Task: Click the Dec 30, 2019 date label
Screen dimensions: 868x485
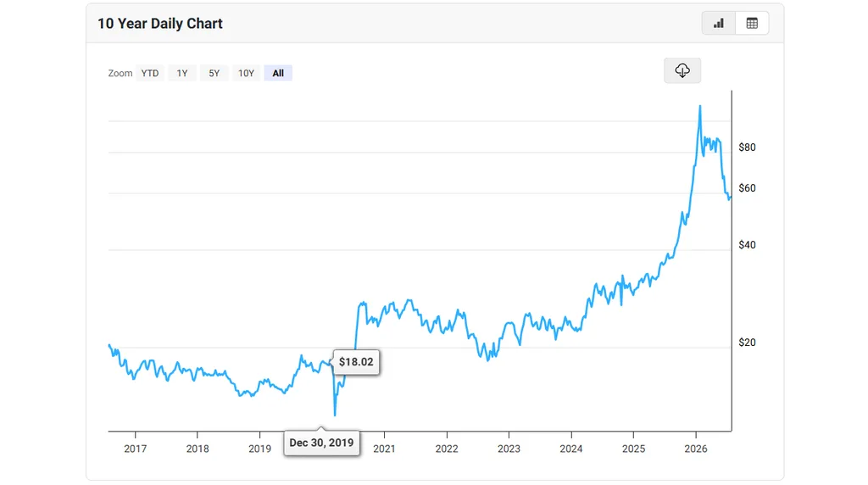Action: click(x=321, y=443)
